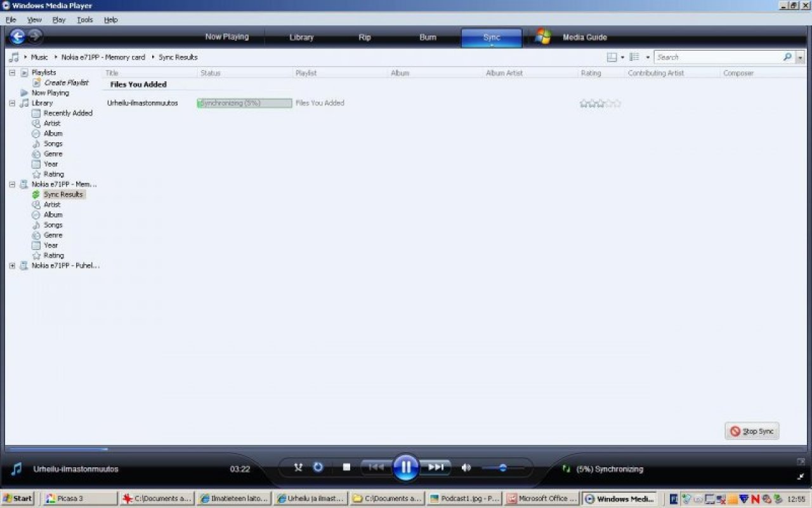The height and width of the screenshot is (508, 812).
Task: Expand breadcrumb arrow before Music
Action: tap(25, 57)
